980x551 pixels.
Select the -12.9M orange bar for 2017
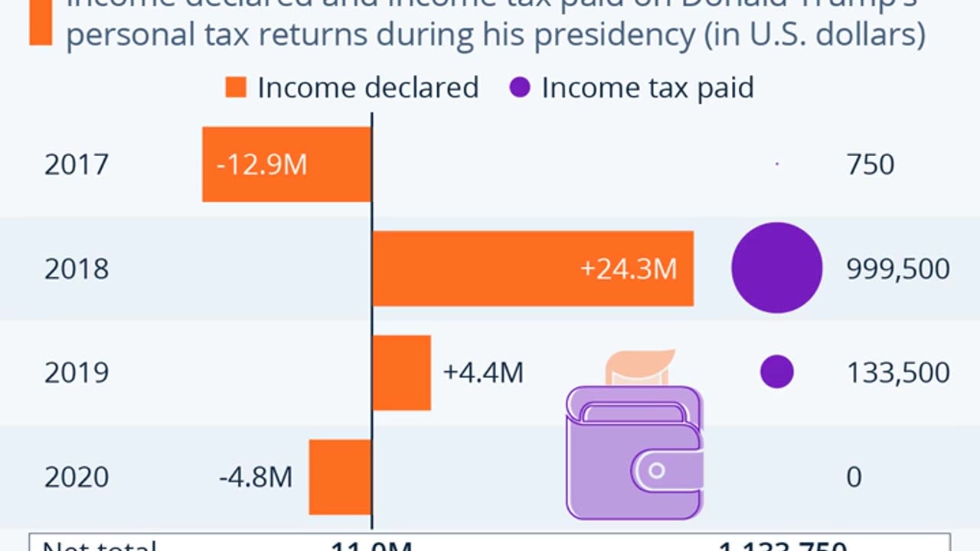click(286, 165)
